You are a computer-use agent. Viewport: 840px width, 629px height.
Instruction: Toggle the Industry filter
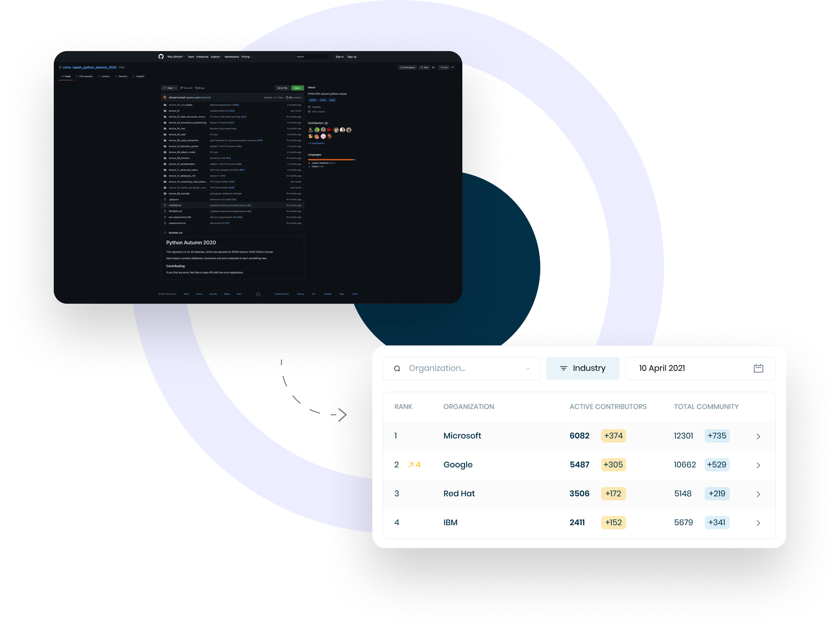[583, 368]
